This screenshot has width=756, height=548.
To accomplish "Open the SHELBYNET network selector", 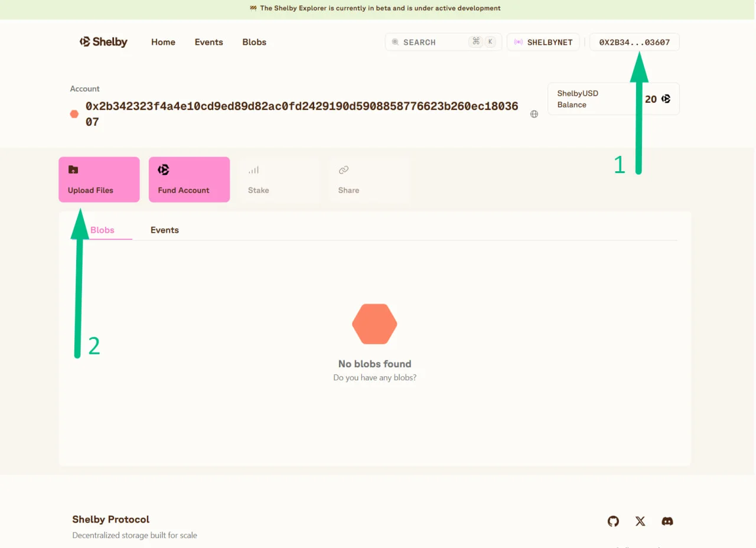I will click(x=543, y=42).
